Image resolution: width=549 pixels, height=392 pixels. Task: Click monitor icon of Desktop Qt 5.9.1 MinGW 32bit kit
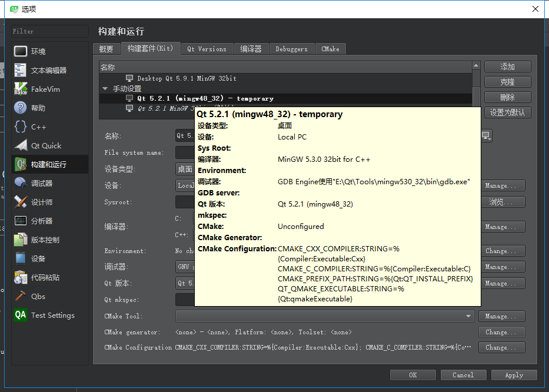pyautogui.click(x=129, y=78)
